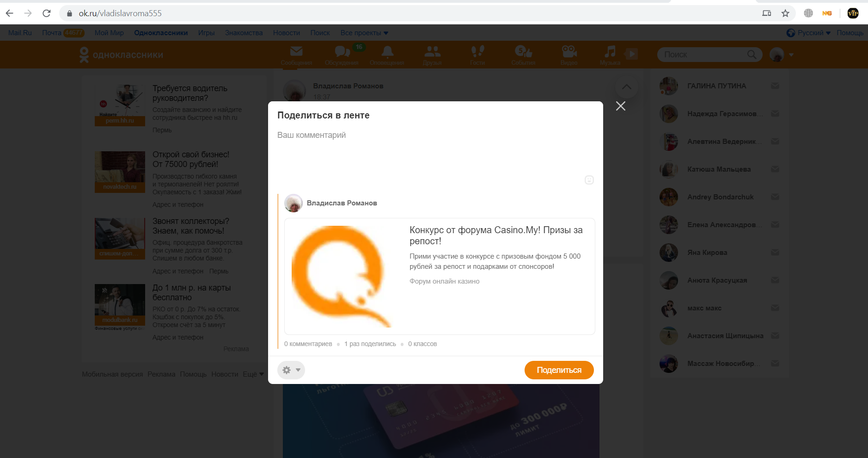Screen dimensions: 868x458
Task: Open Анастасия Щипицына friend profile
Action: [x=725, y=336]
